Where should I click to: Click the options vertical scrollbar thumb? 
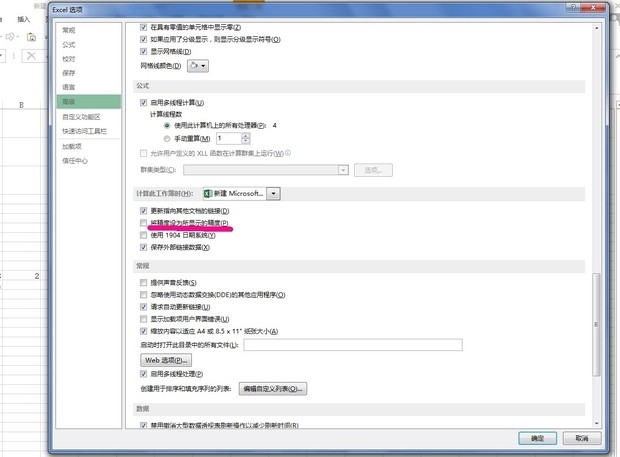tap(596, 325)
